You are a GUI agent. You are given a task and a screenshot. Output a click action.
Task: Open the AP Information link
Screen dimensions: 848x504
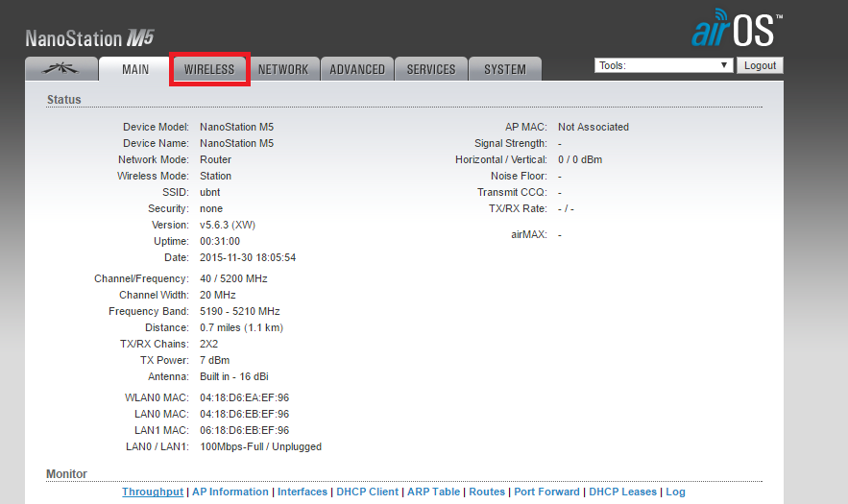(x=230, y=492)
